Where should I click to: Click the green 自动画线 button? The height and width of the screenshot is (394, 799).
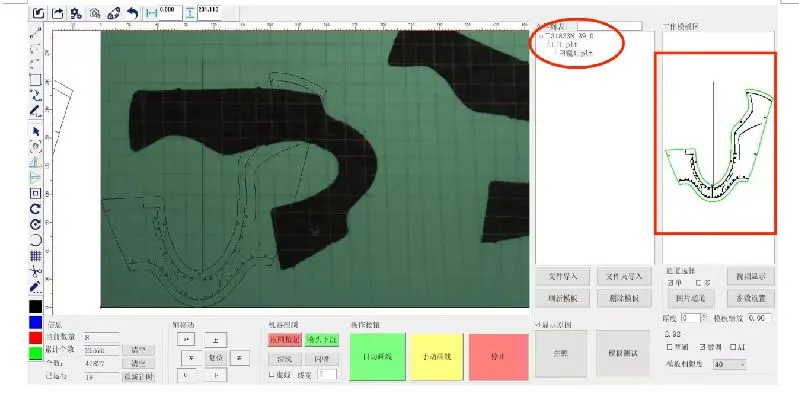pos(378,356)
